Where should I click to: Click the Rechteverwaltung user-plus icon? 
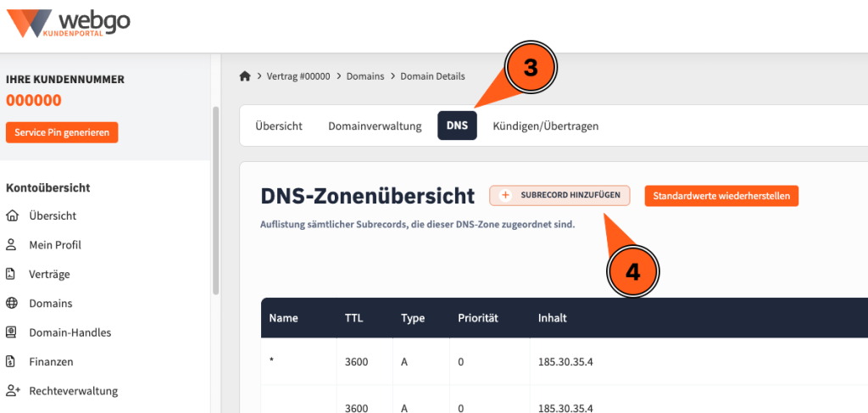[x=12, y=391]
